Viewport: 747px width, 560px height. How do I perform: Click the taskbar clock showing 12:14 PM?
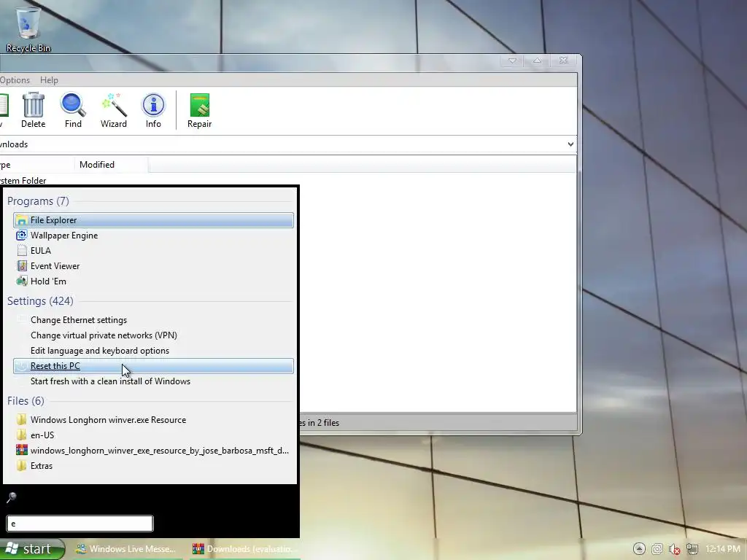click(x=723, y=549)
